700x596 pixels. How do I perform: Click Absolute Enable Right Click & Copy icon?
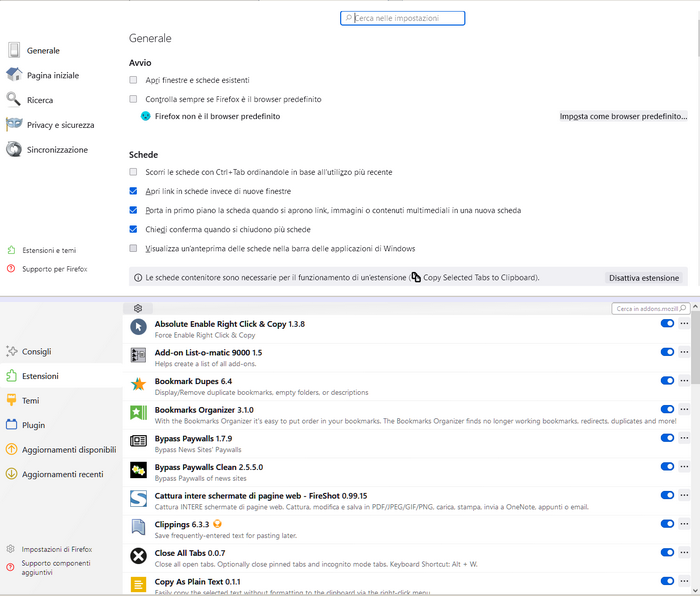coord(138,327)
